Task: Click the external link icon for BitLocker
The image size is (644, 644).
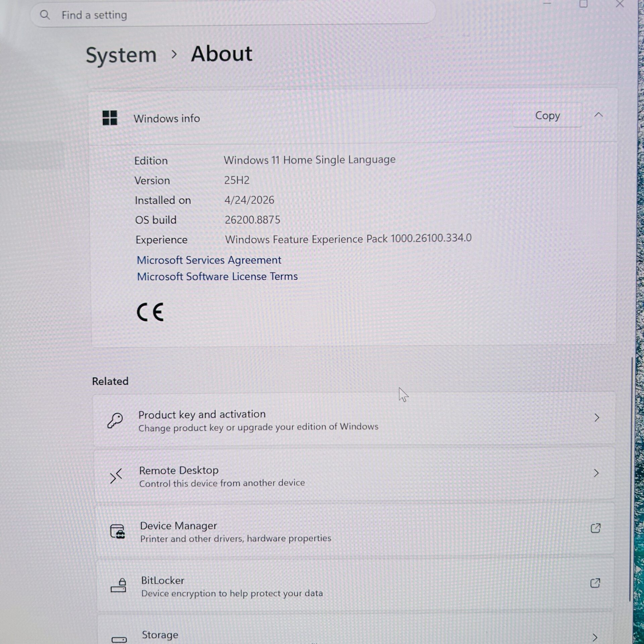Action: [595, 583]
